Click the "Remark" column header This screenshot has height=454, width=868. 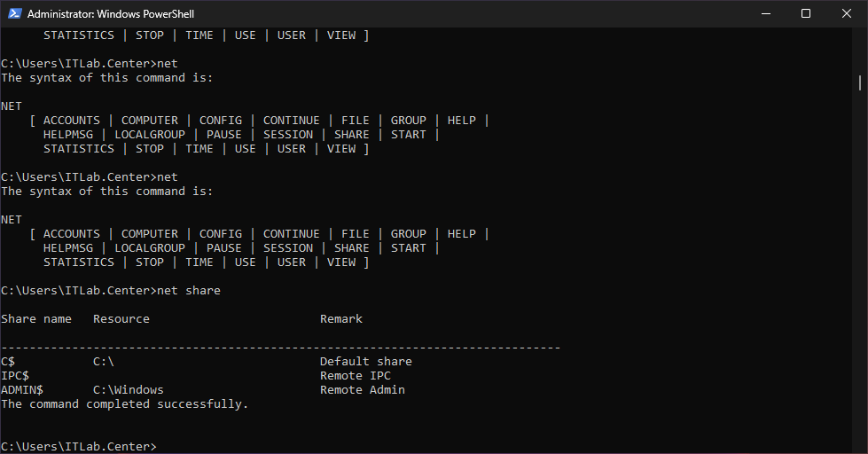[341, 319]
